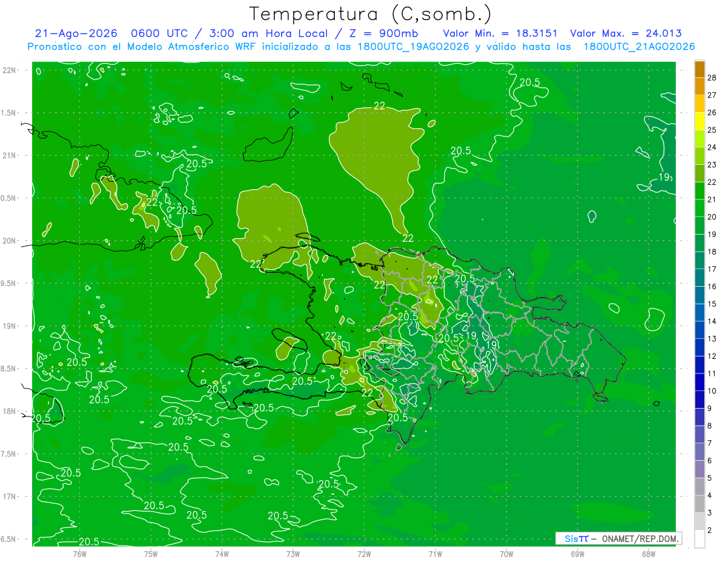Click the legend swatch between 19 and 20
Image resolution: width=728 pixels, height=562 pixels.
[x=699, y=226]
